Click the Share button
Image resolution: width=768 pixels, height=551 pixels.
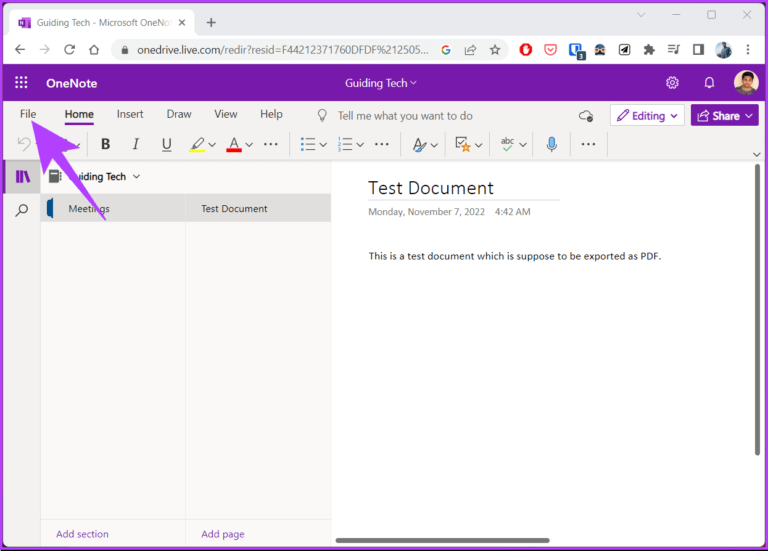pos(724,116)
